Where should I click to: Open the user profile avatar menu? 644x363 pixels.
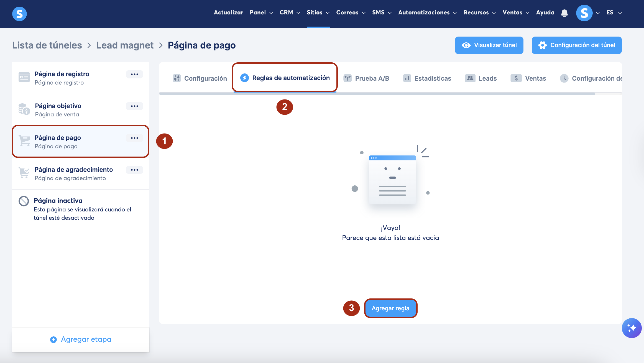584,13
